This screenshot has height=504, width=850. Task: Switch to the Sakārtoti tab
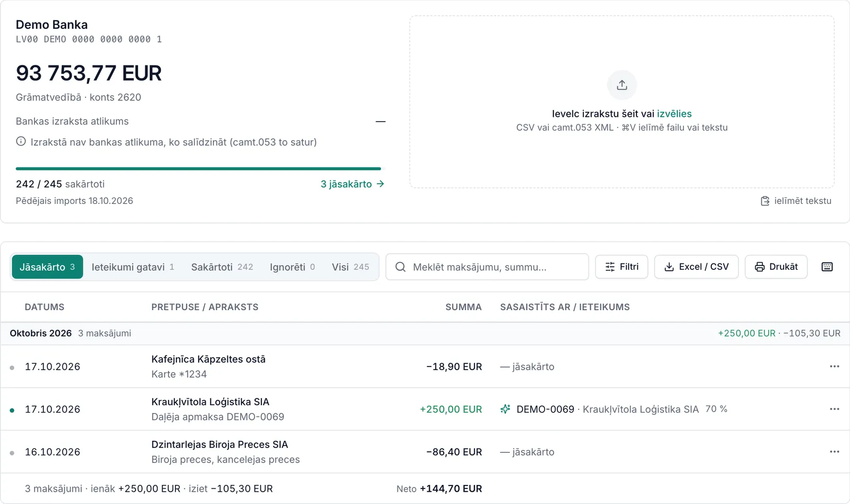click(222, 267)
